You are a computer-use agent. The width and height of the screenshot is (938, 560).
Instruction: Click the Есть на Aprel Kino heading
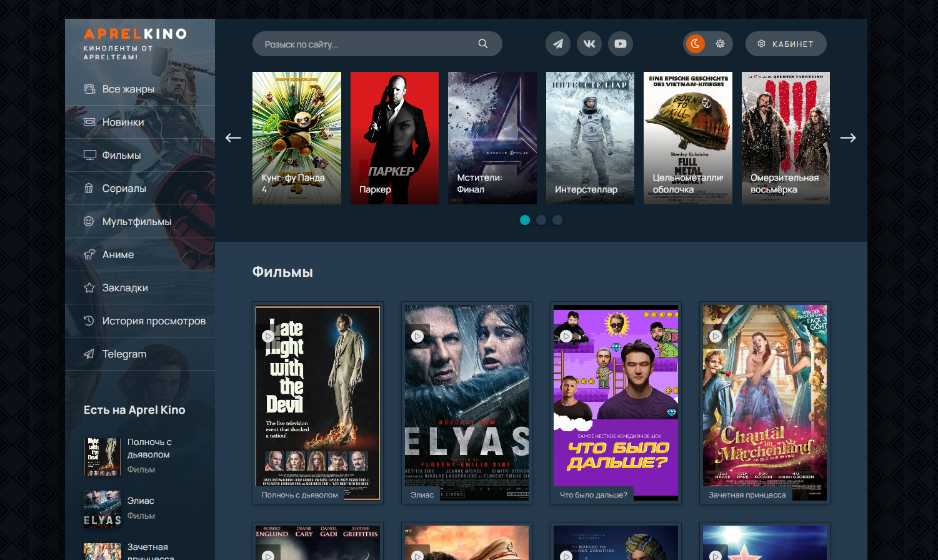click(134, 410)
